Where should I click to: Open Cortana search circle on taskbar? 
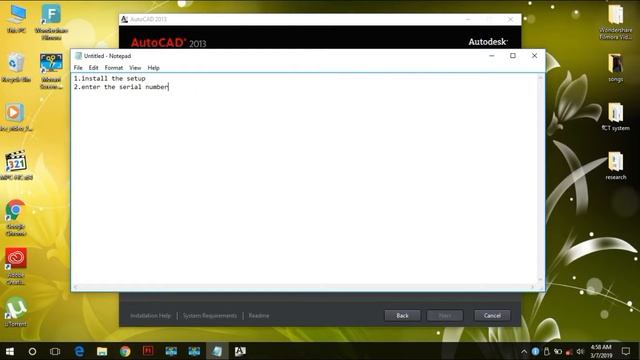tap(32, 351)
